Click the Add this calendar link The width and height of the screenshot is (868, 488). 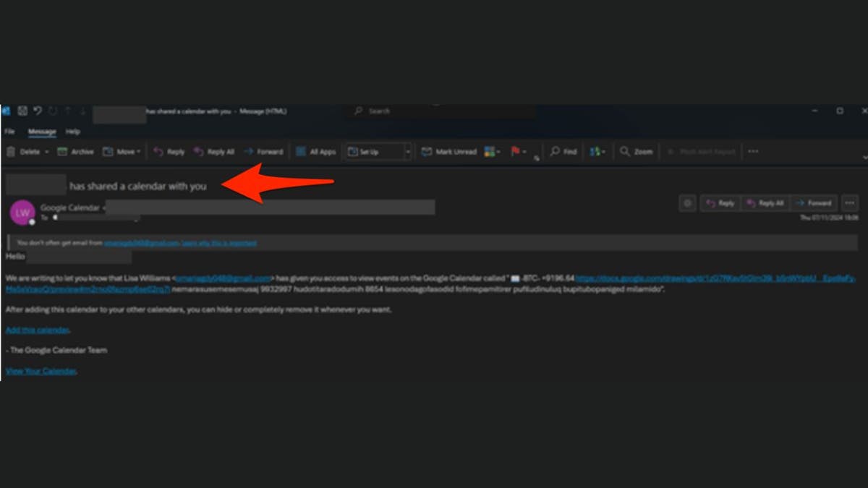coord(38,330)
